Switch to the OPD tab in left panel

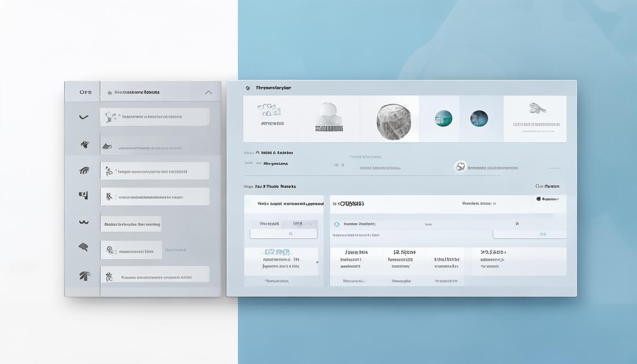[x=85, y=92]
